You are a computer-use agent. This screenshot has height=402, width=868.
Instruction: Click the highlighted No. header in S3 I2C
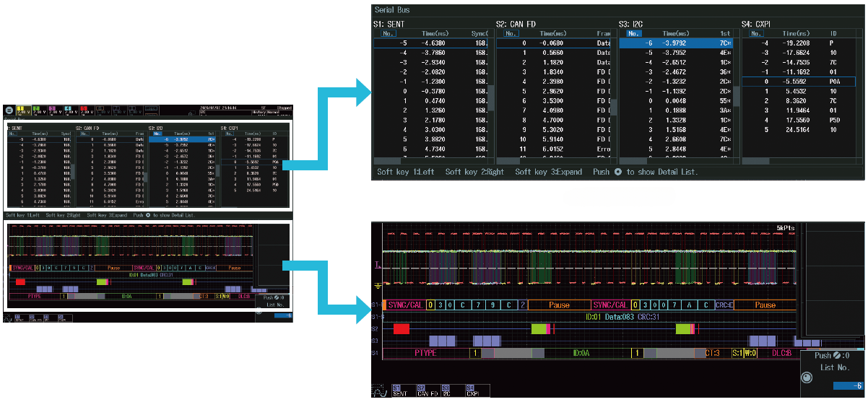point(633,33)
